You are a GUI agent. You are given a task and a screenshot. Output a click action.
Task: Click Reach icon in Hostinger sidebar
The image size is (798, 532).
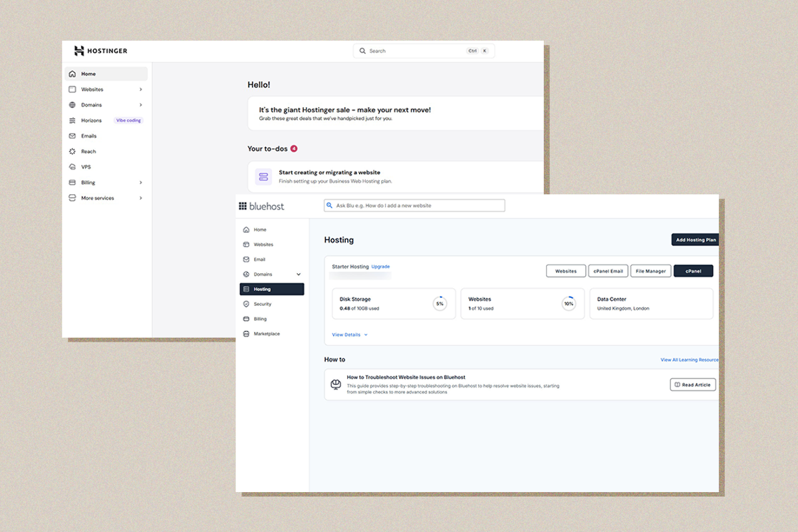(x=72, y=152)
